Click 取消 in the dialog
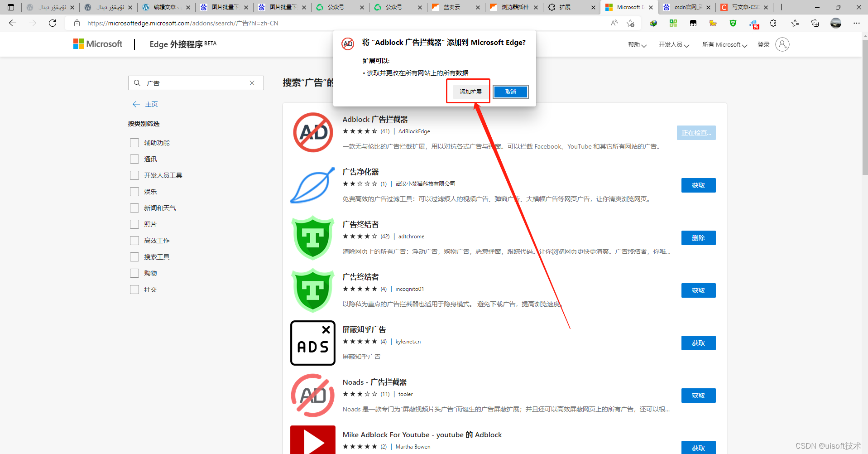This screenshot has height=454, width=868. click(511, 92)
